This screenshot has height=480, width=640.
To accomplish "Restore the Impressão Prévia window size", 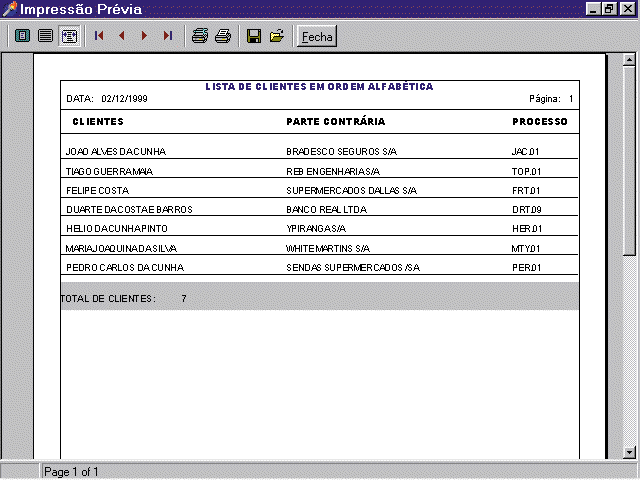I will point(609,9).
